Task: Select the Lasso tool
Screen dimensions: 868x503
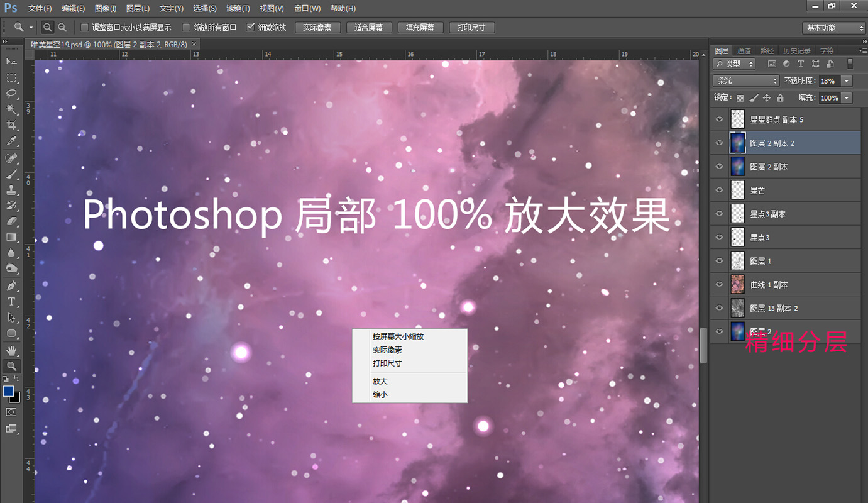Action: click(x=11, y=94)
